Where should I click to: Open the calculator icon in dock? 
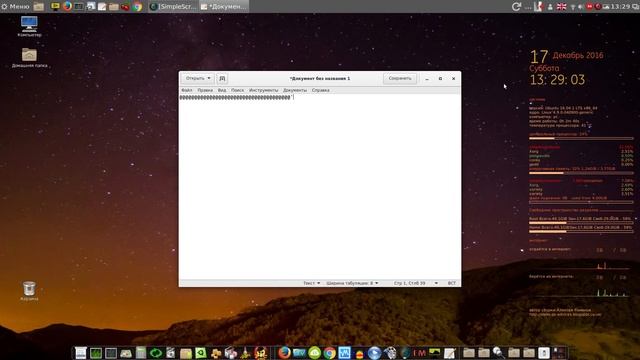(141, 353)
